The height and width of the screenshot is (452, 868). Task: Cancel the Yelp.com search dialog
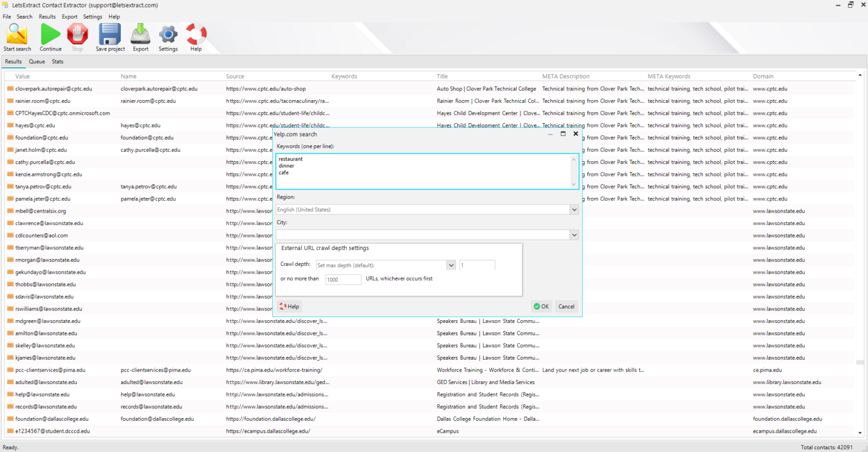(x=566, y=306)
